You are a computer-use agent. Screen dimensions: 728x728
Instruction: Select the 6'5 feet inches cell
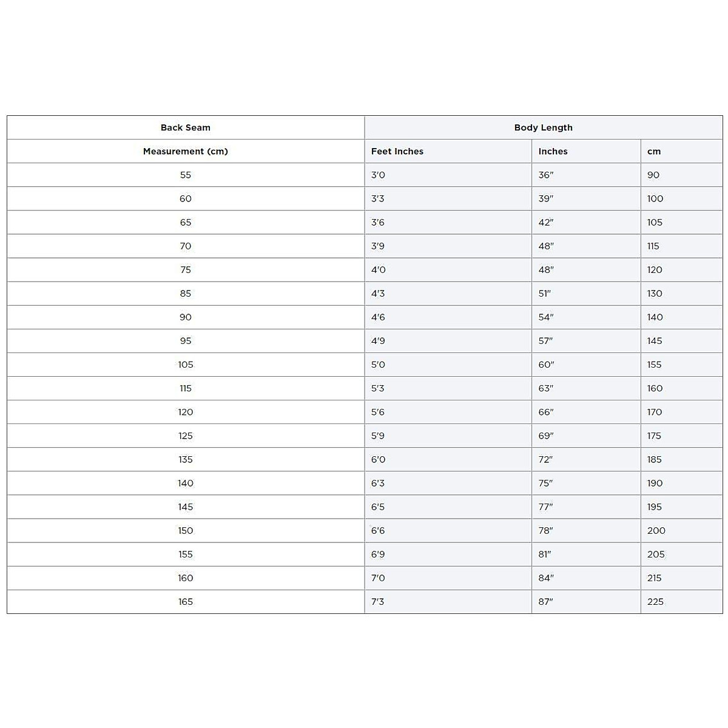coord(378,507)
